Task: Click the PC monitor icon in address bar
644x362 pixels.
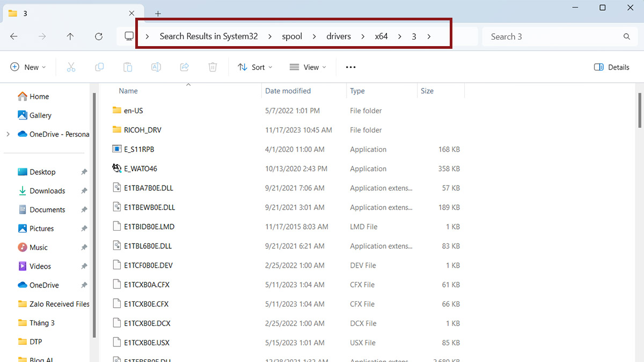Action: pos(129,36)
